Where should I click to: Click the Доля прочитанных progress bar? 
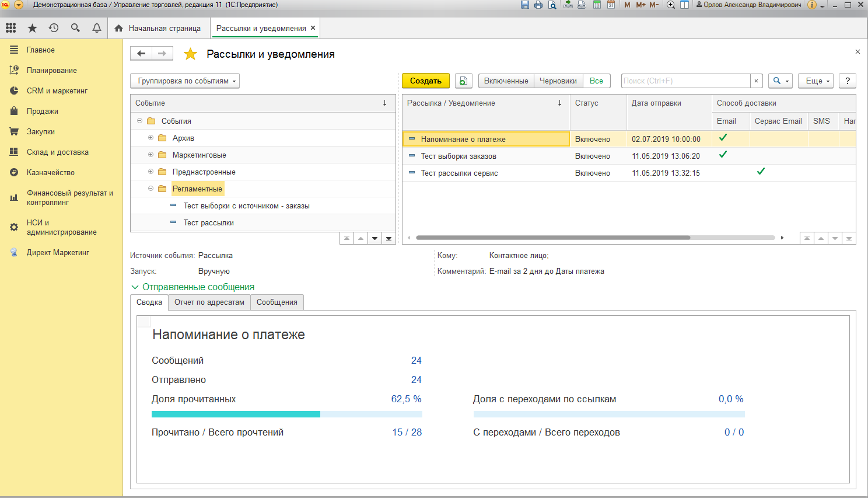click(x=287, y=415)
